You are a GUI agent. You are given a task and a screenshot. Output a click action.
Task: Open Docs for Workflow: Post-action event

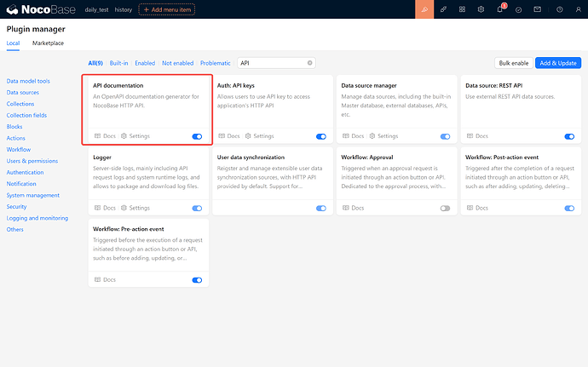click(x=477, y=208)
